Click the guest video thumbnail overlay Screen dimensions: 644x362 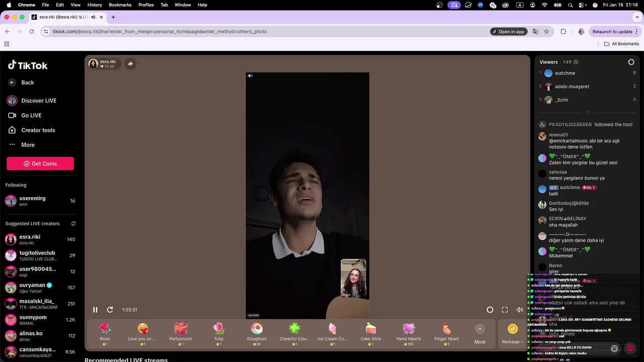point(353,279)
